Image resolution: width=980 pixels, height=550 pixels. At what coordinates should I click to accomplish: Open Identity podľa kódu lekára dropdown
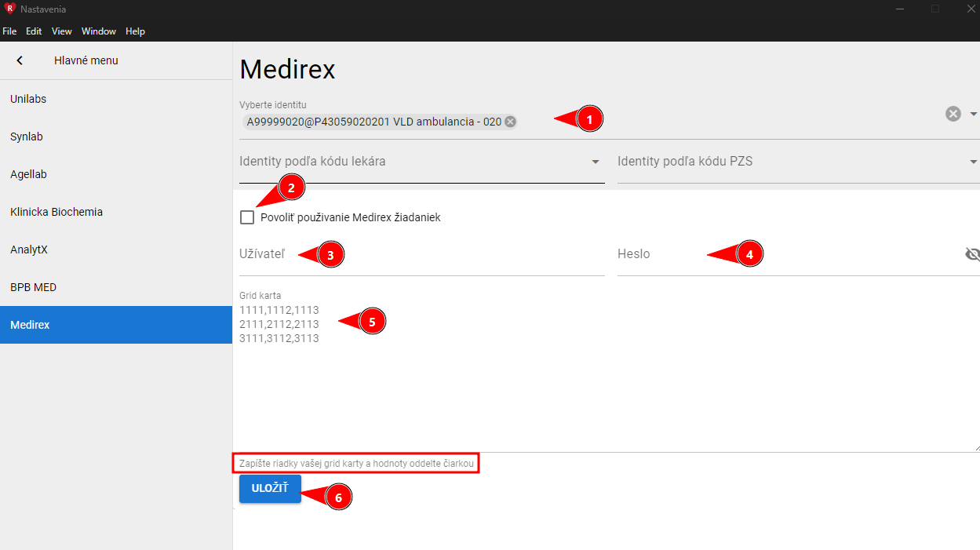tap(422, 162)
